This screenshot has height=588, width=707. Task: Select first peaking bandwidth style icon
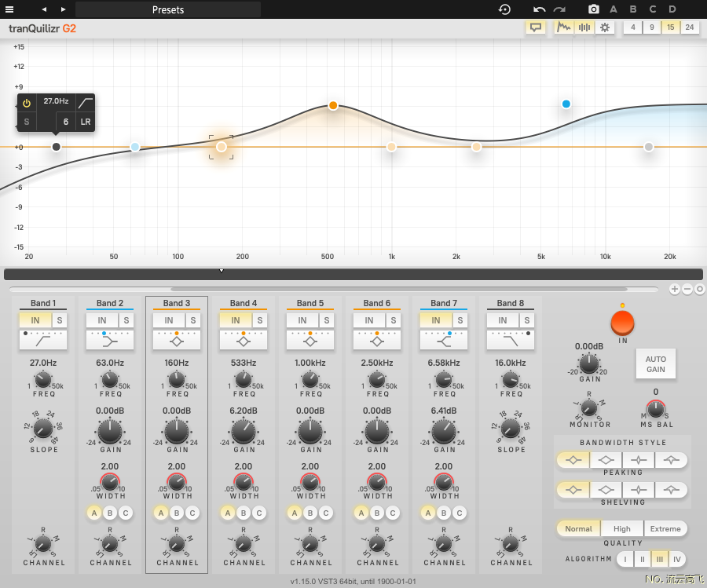pyautogui.click(x=573, y=460)
